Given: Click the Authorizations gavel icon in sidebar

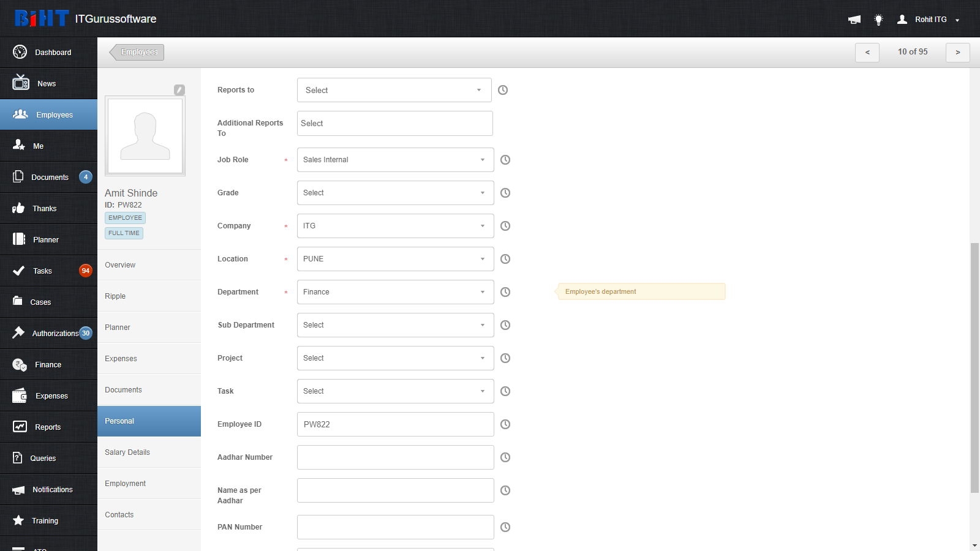Looking at the screenshot, I should point(18,332).
